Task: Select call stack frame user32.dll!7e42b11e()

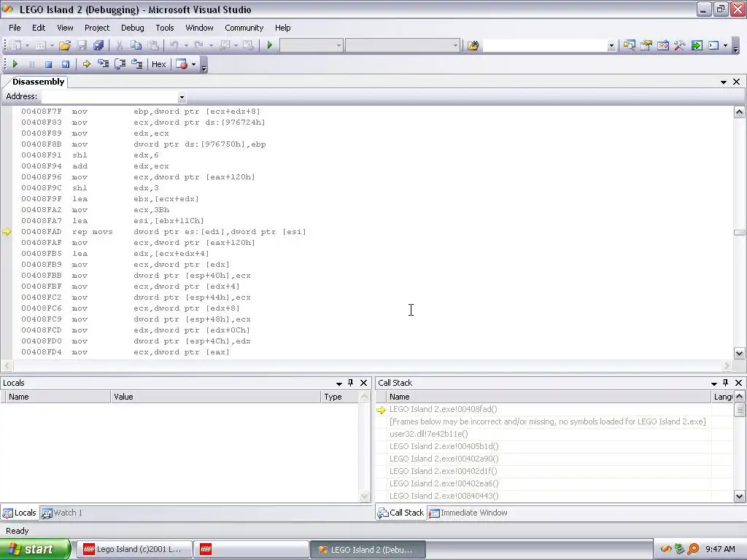Action: point(548,434)
